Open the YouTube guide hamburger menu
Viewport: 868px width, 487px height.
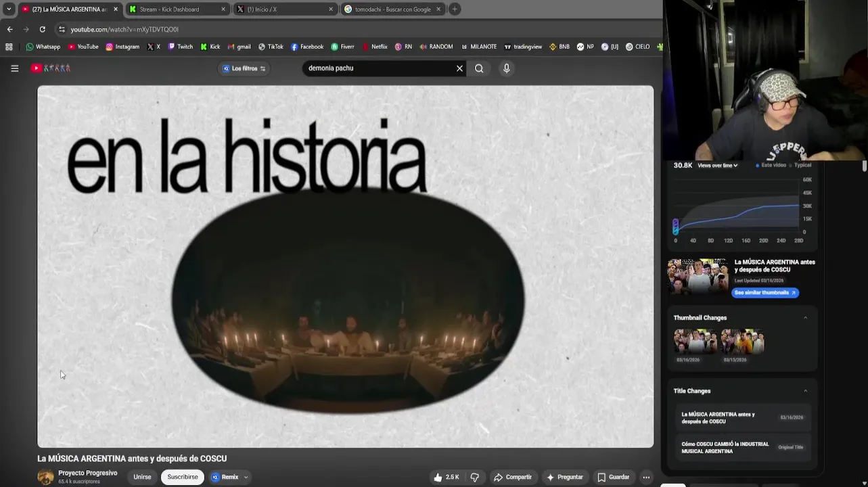pyautogui.click(x=14, y=68)
